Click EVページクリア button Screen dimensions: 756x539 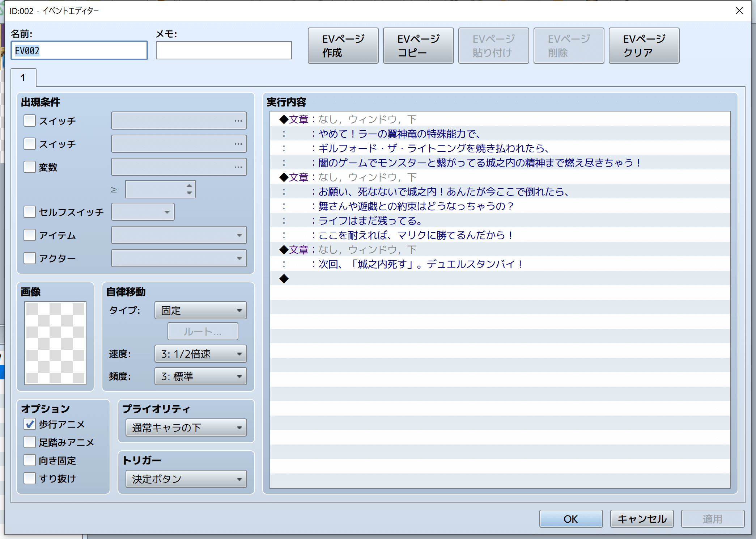coord(644,46)
